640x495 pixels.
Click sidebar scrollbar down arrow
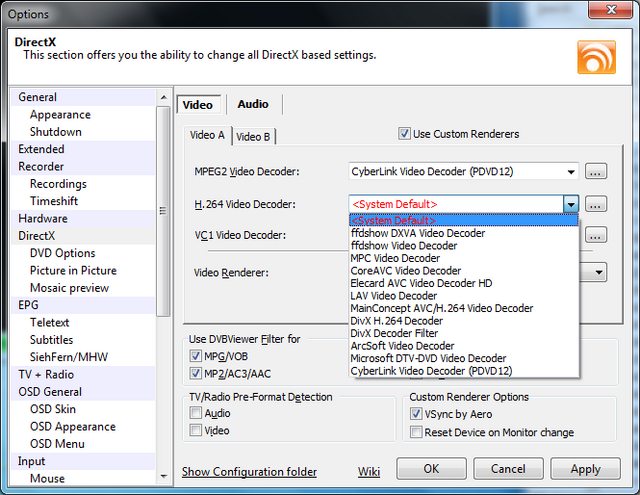(x=164, y=476)
